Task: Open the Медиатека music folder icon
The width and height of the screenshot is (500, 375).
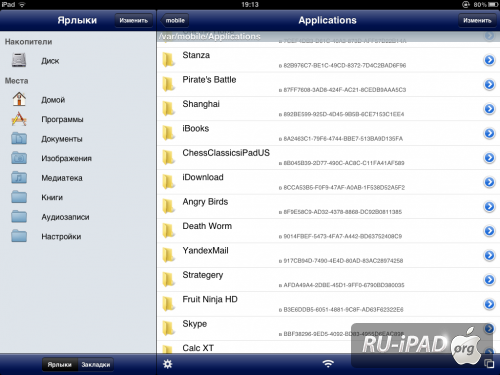Action: [x=19, y=177]
